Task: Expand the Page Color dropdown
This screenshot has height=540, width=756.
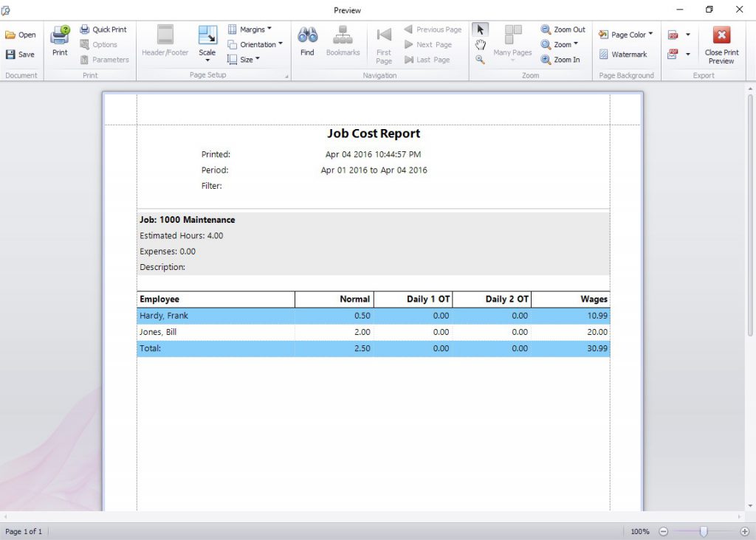Action: pos(625,35)
